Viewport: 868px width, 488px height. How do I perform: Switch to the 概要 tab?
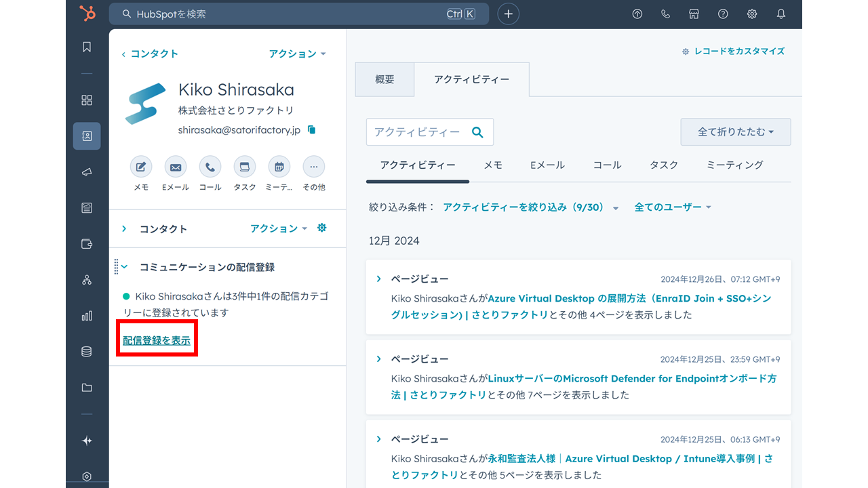point(384,80)
